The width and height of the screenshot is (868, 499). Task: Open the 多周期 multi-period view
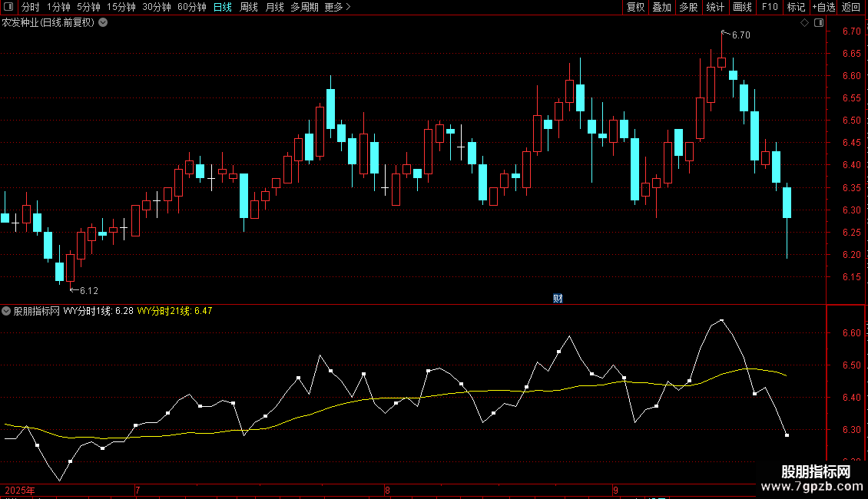click(304, 7)
